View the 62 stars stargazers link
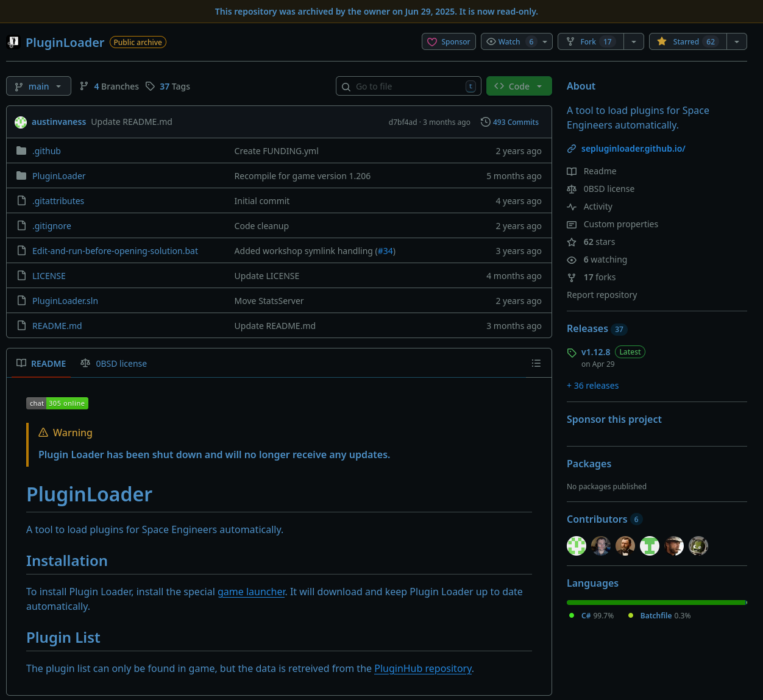 click(599, 242)
